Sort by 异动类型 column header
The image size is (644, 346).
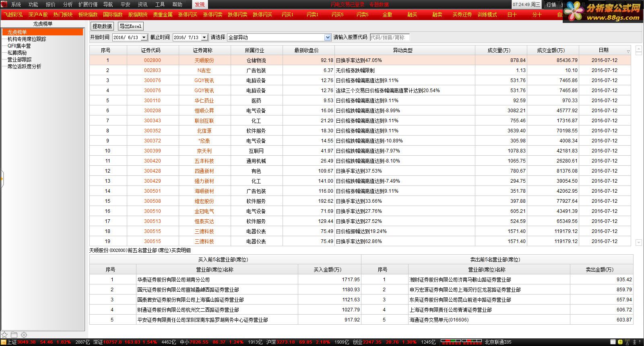(405, 50)
